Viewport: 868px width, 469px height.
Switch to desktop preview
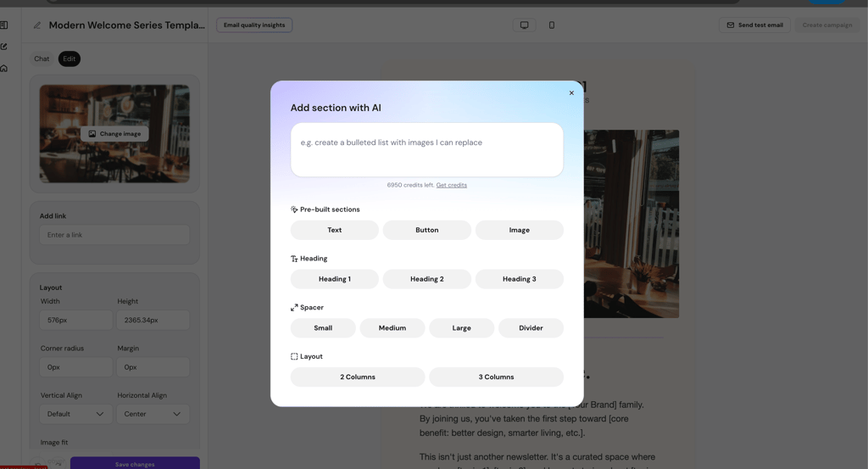[524, 25]
